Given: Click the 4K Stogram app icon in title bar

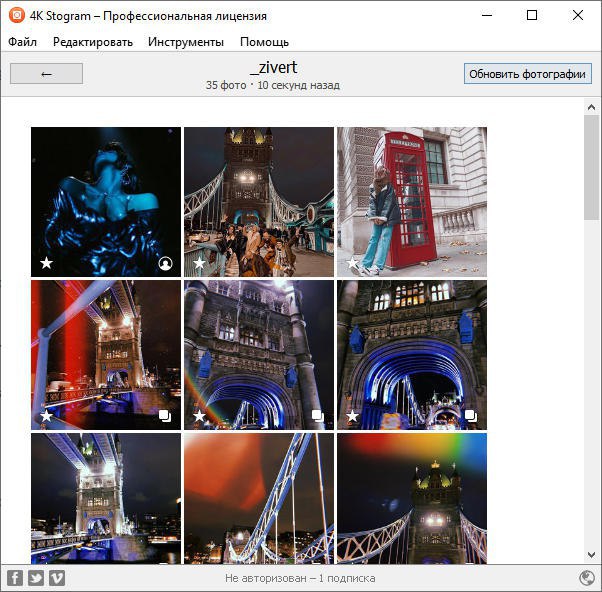Looking at the screenshot, I should click(x=17, y=15).
